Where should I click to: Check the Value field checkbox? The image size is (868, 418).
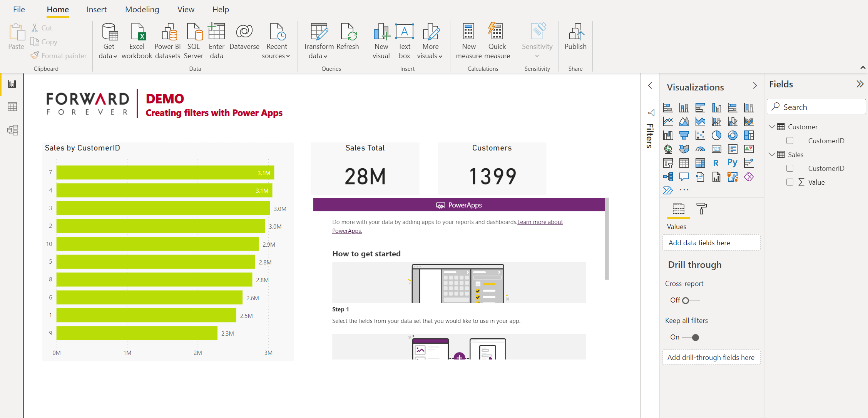point(790,182)
